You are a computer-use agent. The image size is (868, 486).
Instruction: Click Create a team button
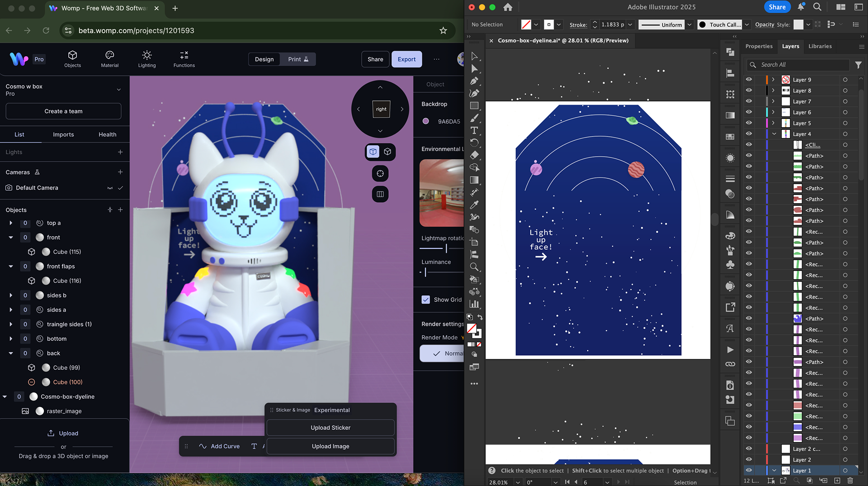click(x=63, y=111)
